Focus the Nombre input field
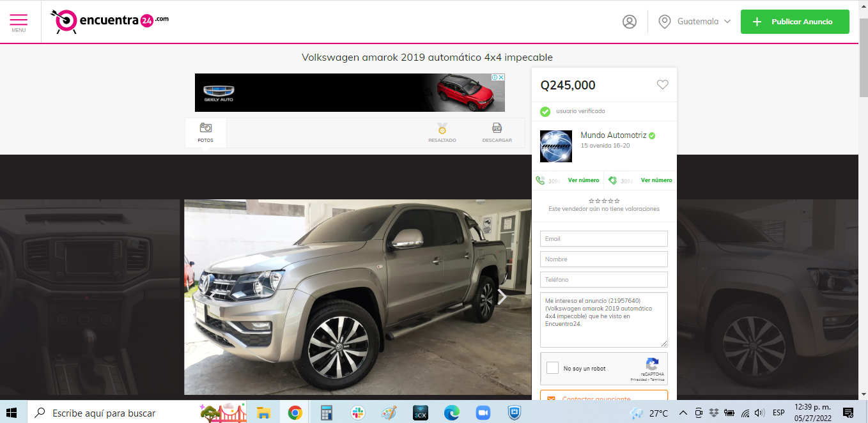 [604, 259]
